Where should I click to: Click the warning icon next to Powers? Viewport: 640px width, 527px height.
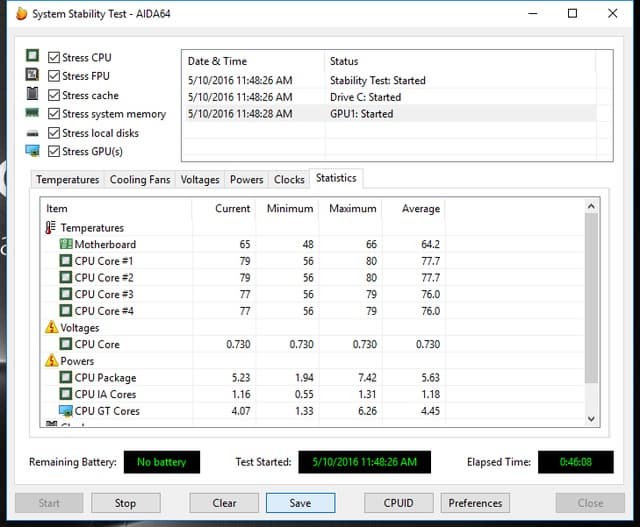51,360
